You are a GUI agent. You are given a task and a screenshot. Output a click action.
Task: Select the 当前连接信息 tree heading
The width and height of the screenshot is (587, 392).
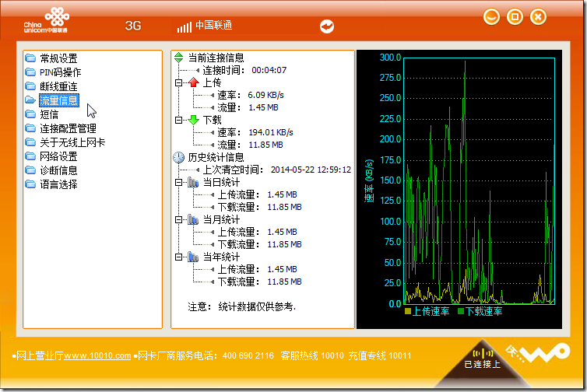(216, 58)
